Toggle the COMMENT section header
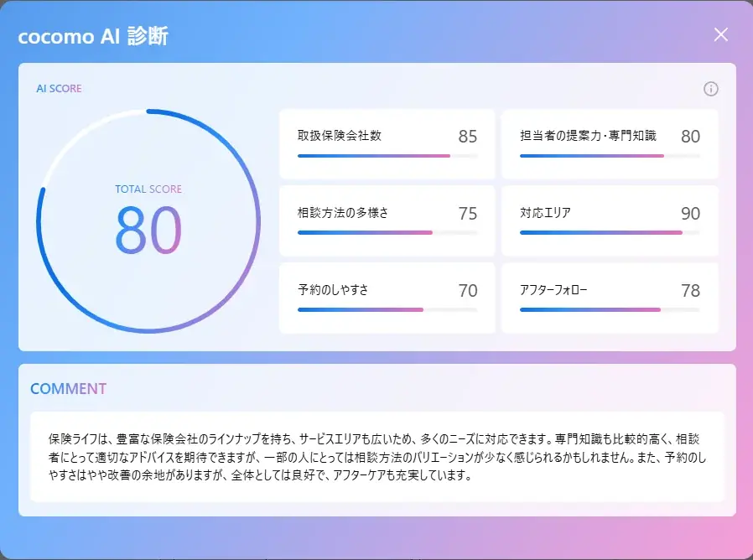Viewport: 753px width, 560px height. [x=68, y=388]
